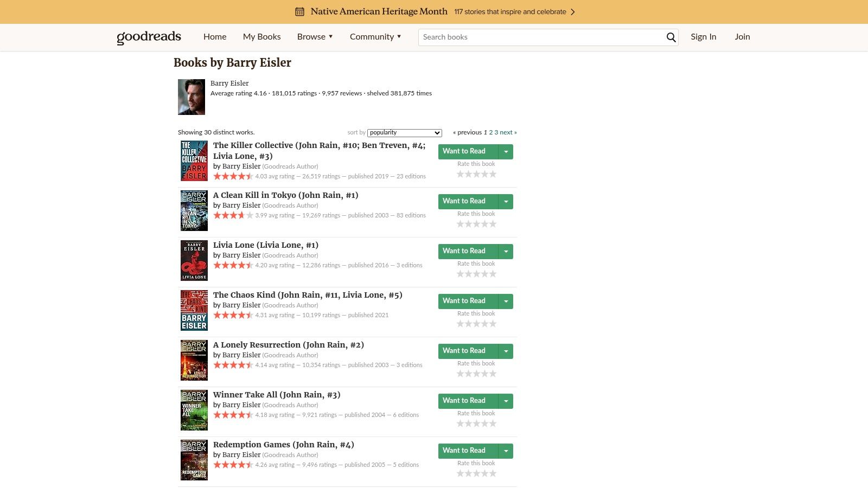The image size is (868, 488).
Task: Click the goodreads logo
Action: point(148,37)
